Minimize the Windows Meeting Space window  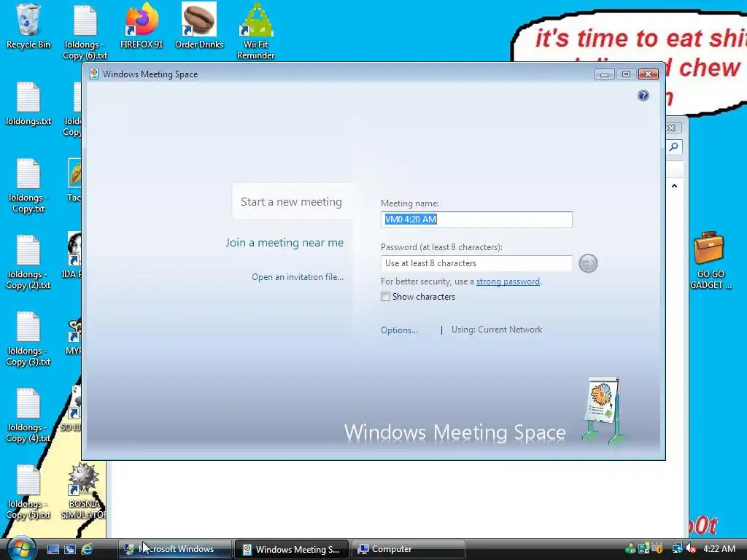604,74
